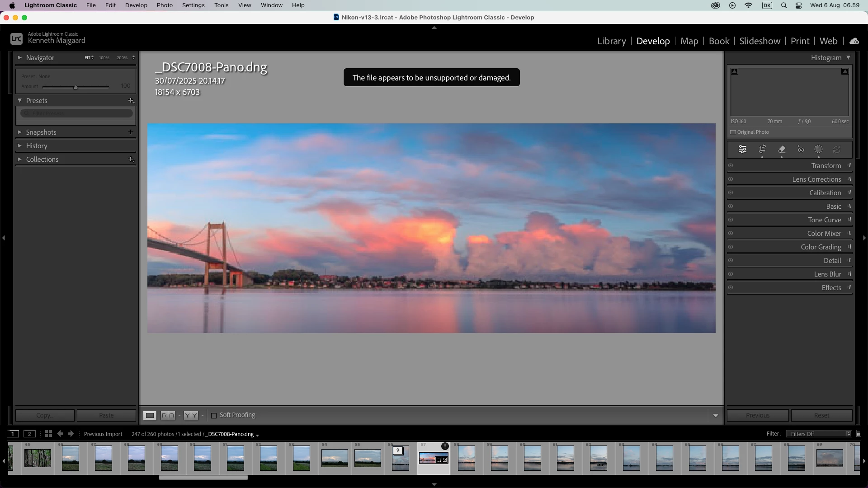The width and height of the screenshot is (868, 488).
Task: Click the Previous button
Action: click(758, 415)
